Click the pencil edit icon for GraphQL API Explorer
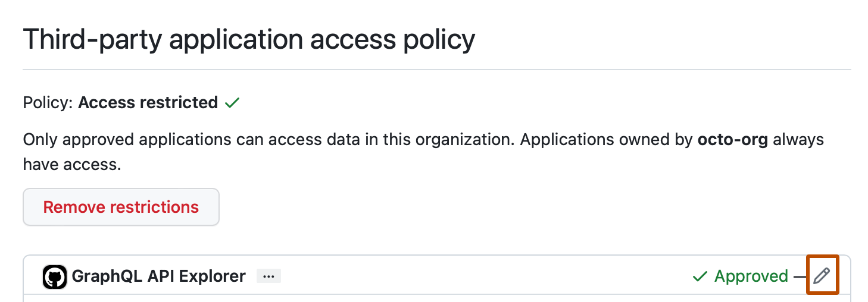This screenshot has width=868, height=302. 822,275
